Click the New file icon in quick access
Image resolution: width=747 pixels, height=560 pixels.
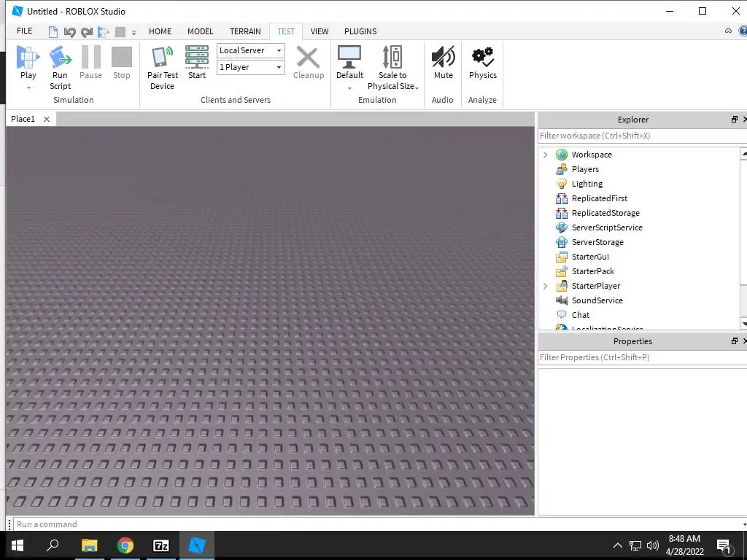[53, 32]
